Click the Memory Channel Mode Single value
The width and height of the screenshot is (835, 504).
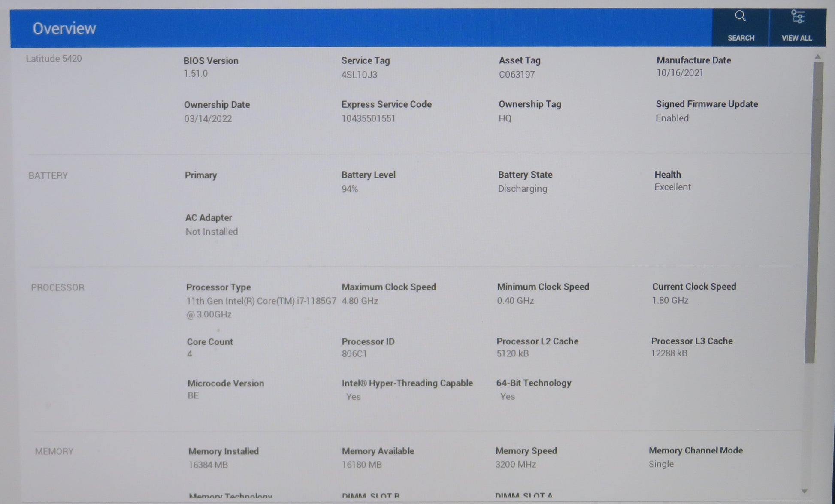[661, 464]
